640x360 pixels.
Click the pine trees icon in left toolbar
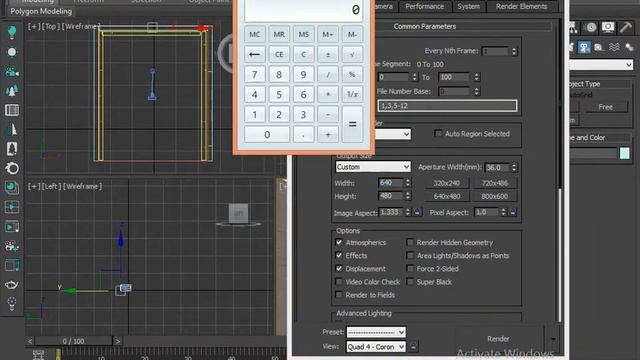pyautogui.click(x=12, y=91)
